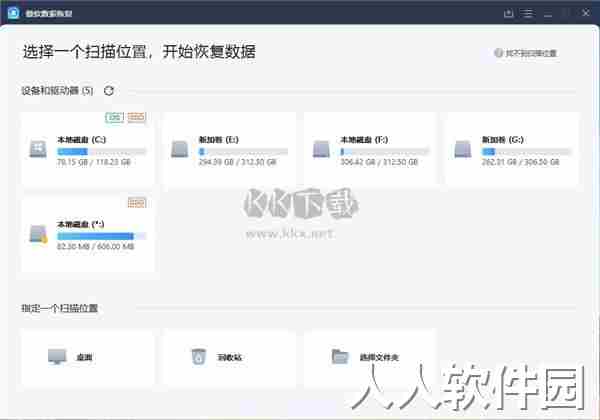Click the (*:) drive usage bar
The width and height of the screenshot is (600, 420).
101,236
